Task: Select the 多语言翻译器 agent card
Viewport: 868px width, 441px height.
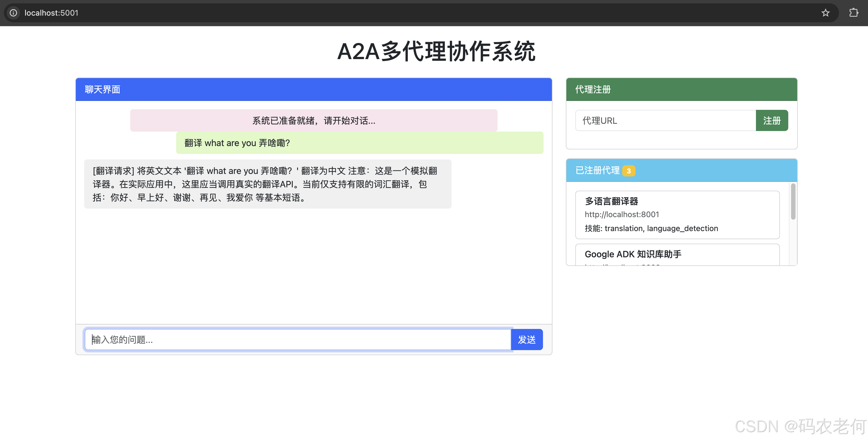Action: click(x=677, y=215)
